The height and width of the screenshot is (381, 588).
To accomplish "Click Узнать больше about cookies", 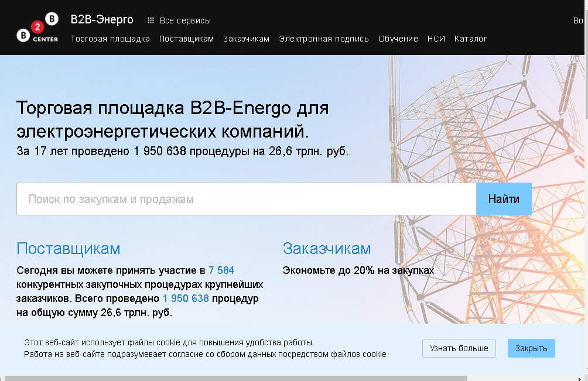I will (x=459, y=348).
